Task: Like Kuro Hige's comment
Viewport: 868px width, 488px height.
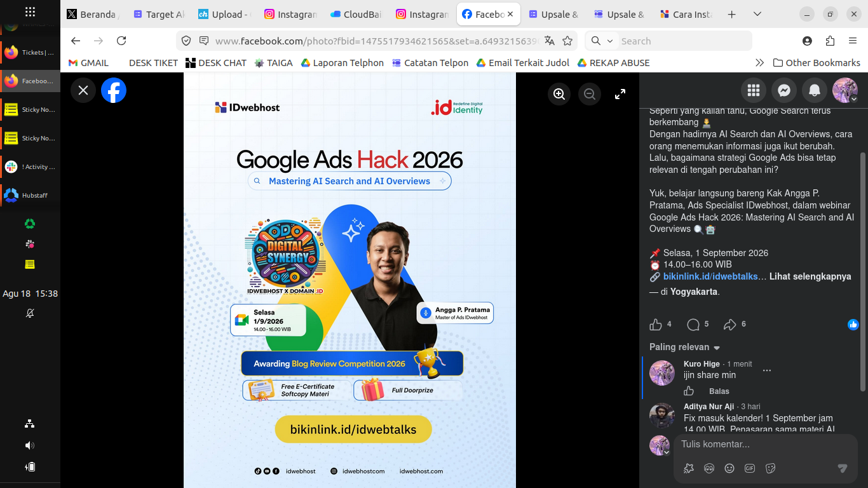Action: (x=689, y=391)
